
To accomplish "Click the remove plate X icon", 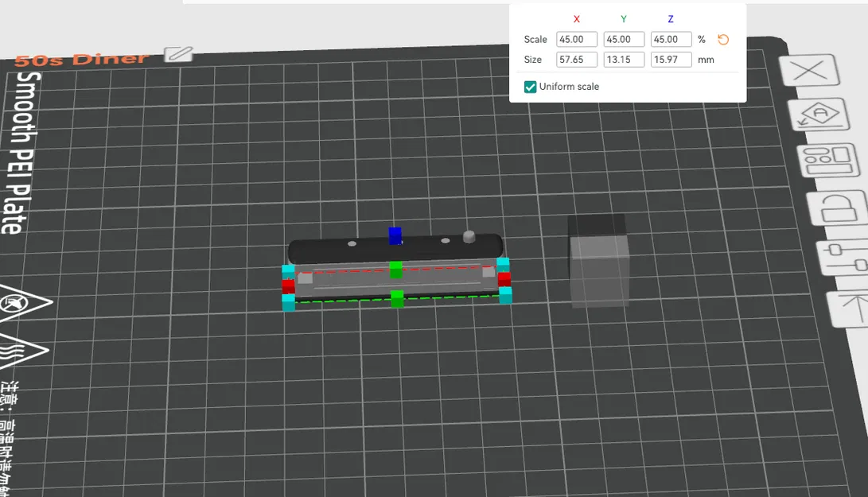I will (809, 70).
